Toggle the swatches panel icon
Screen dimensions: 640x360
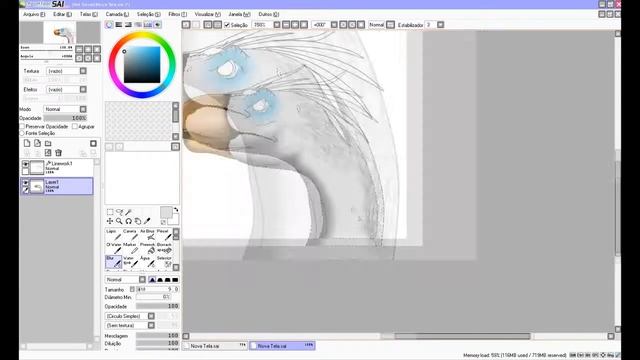coord(148,25)
